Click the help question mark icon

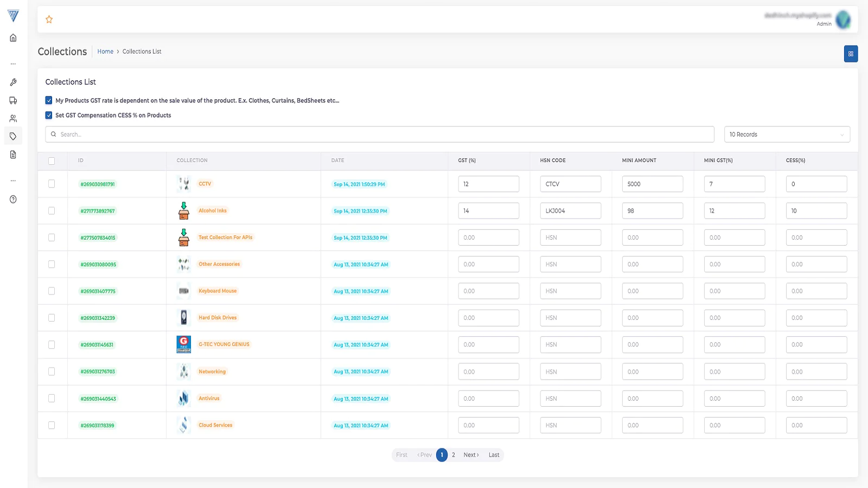click(x=13, y=200)
